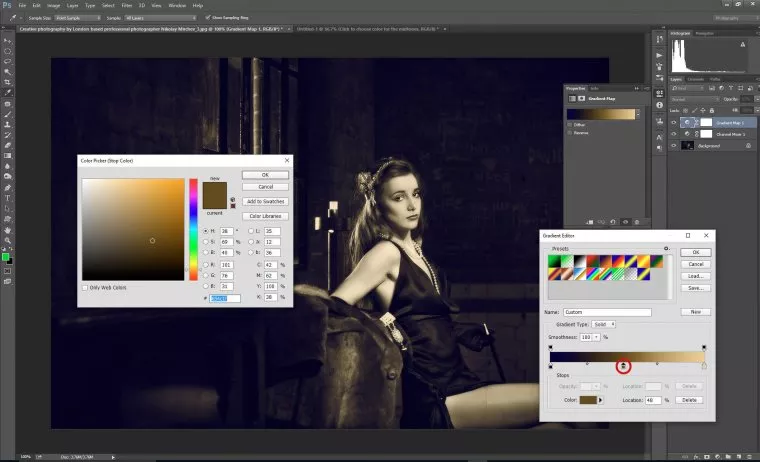Click the stop Color swatch in Gradient Editor
760x462 pixels.
(x=588, y=400)
